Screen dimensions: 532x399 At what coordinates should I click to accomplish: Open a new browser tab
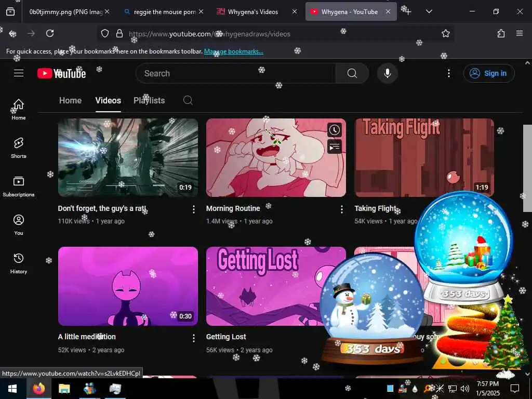click(x=408, y=12)
